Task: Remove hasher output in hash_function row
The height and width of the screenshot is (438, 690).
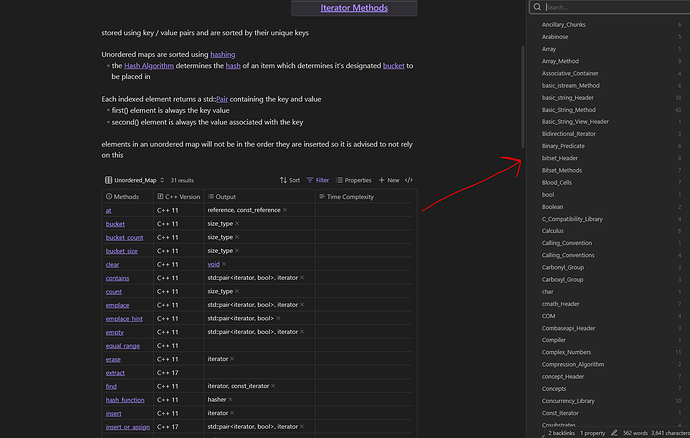Action: point(231,400)
